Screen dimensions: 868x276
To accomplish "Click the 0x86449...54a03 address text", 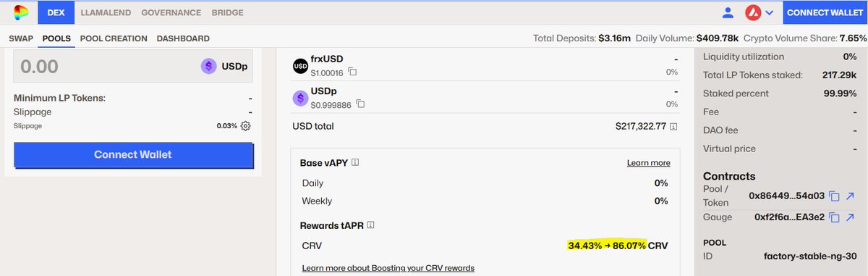I will point(787,196).
